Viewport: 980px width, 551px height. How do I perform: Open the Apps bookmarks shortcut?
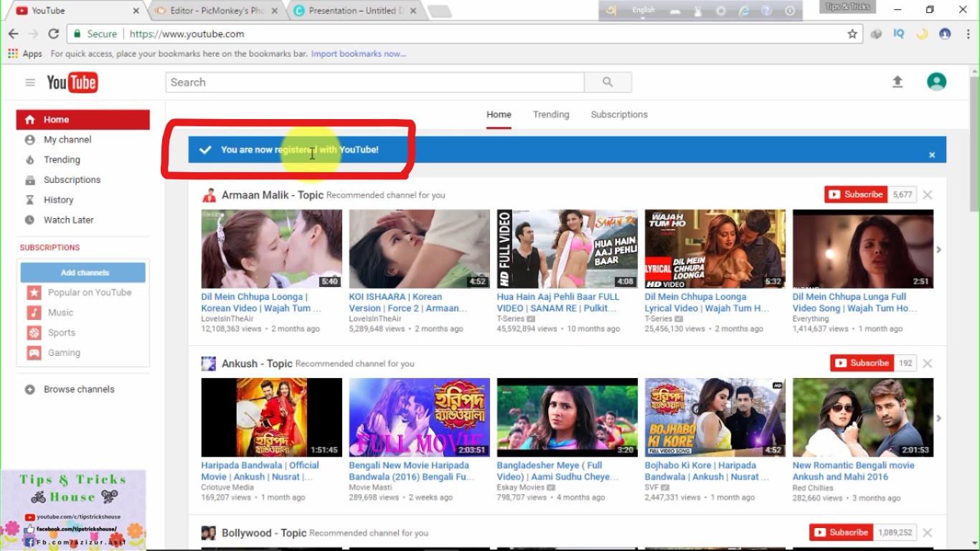click(x=25, y=54)
